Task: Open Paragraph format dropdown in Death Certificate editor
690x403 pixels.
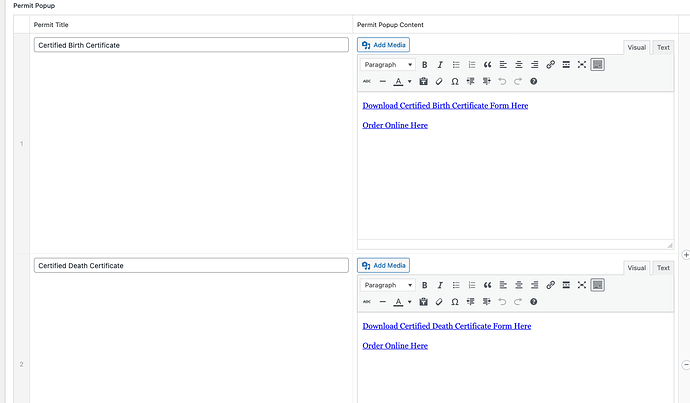Action: coord(388,285)
